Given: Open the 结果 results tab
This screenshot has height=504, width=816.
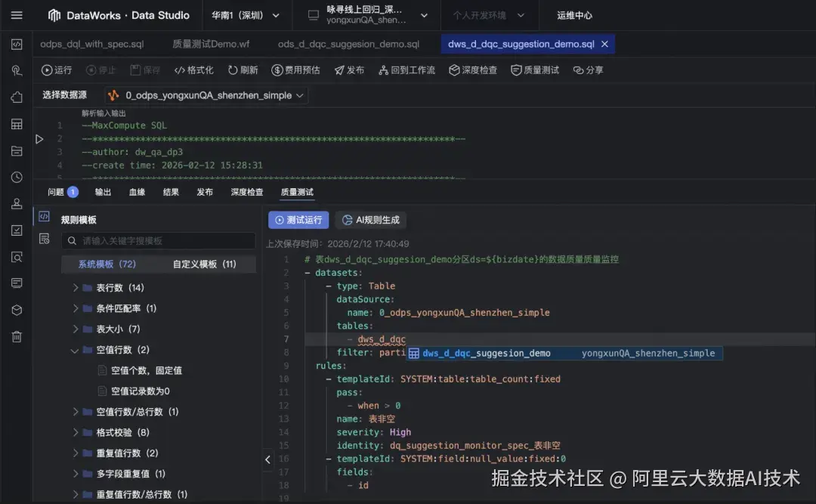Looking at the screenshot, I should click(x=171, y=192).
